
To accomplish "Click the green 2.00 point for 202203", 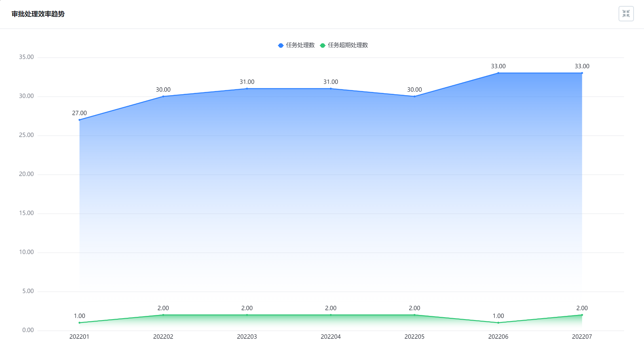I will (247, 315).
